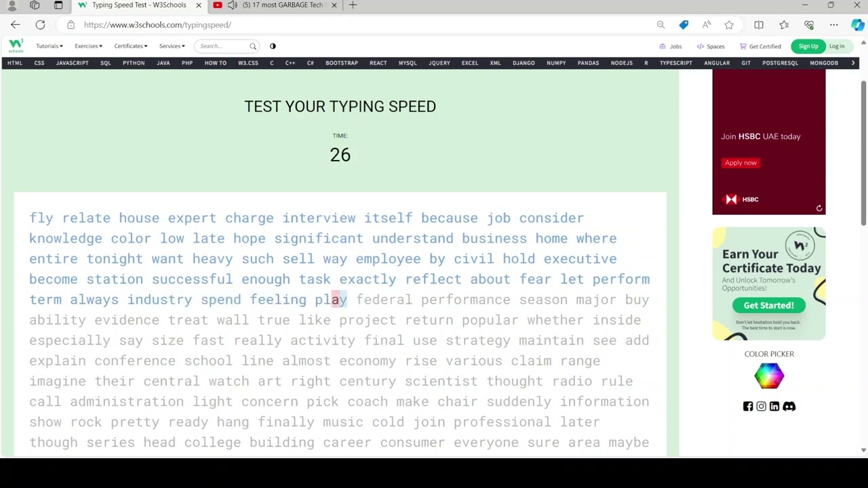Image resolution: width=868 pixels, height=488 pixels.
Task: Open the BOOTSTRAP menu item
Action: [341, 63]
